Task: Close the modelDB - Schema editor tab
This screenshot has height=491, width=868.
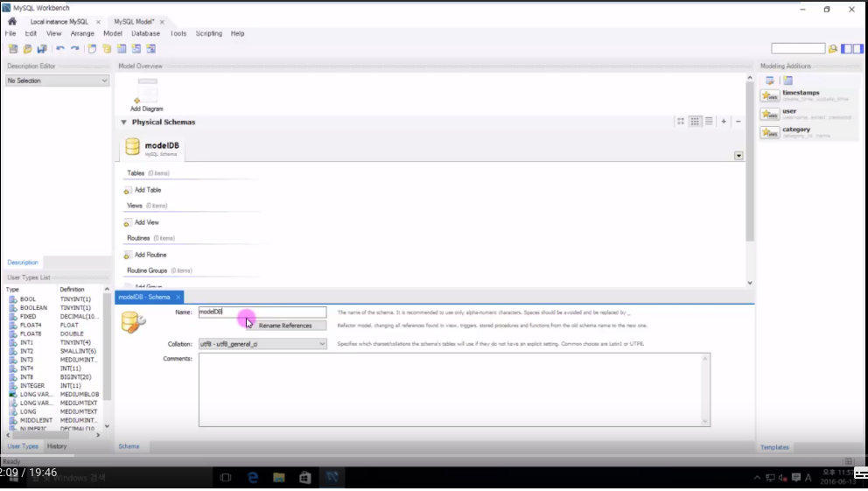Action: pyautogui.click(x=178, y=298)
